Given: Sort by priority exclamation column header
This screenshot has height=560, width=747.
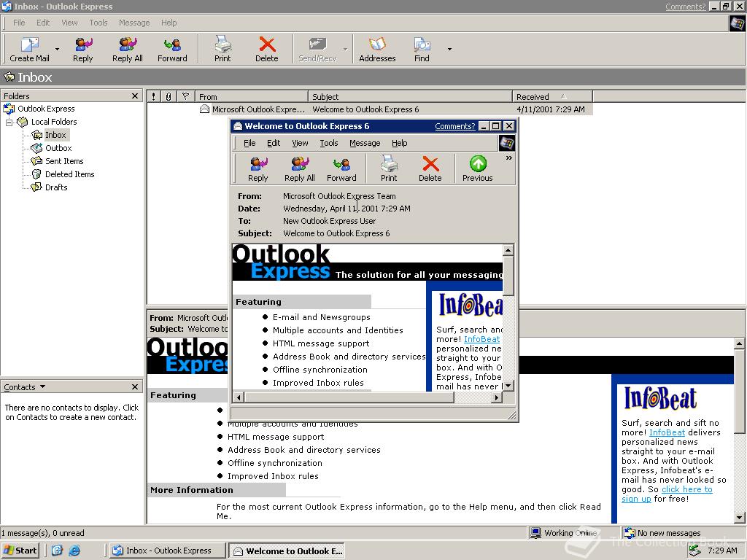Looking at the screenshot, I should [x=153, y=97].
